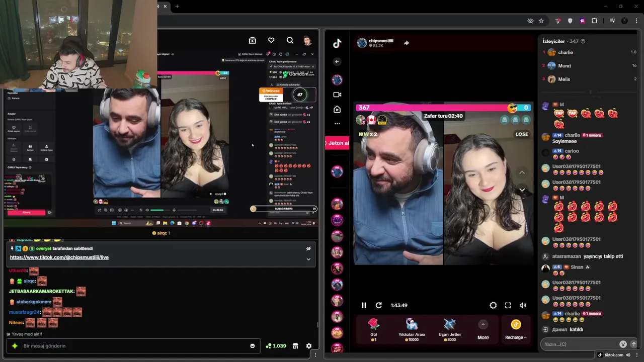Click the Jeton al button
644x362 pixels.
[337, 143]
